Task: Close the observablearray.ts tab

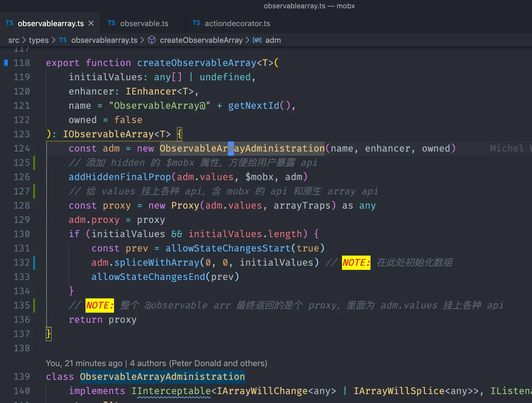Action: click(91, 23)
